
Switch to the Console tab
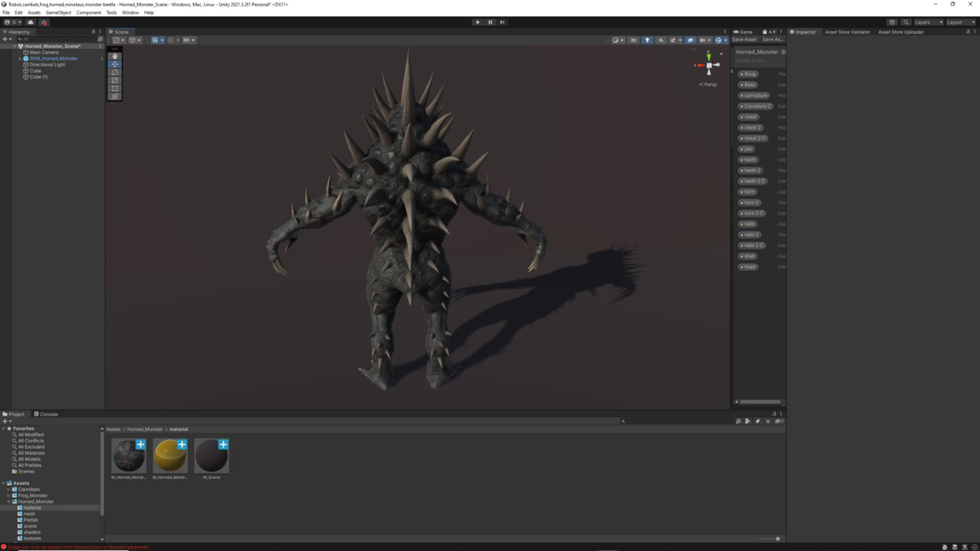46,414
